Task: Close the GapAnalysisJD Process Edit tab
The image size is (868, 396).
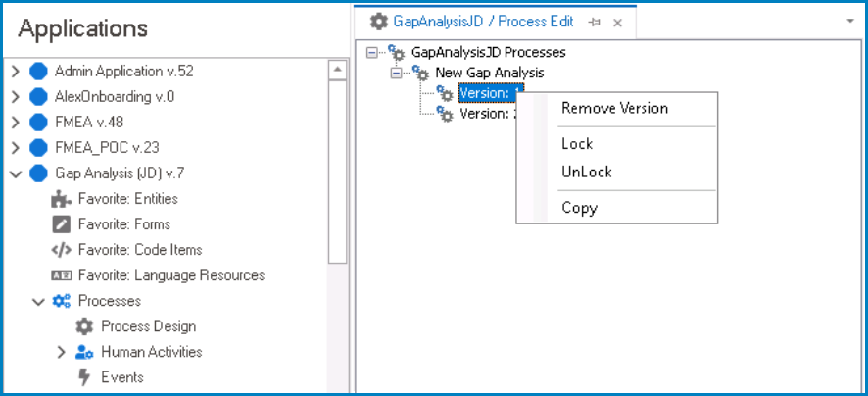Action: click(x=617, y=22)
